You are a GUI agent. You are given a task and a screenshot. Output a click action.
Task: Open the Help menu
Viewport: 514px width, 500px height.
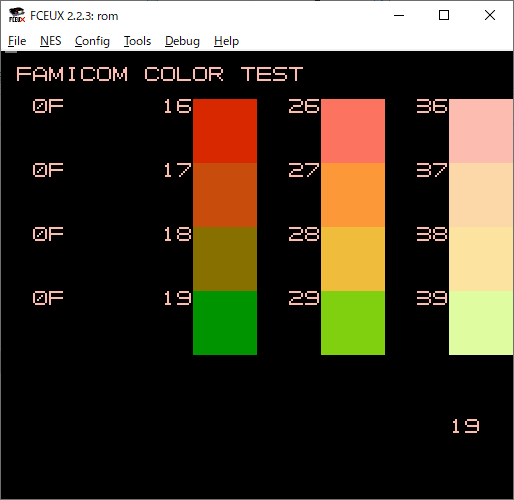tap(226, 41)
